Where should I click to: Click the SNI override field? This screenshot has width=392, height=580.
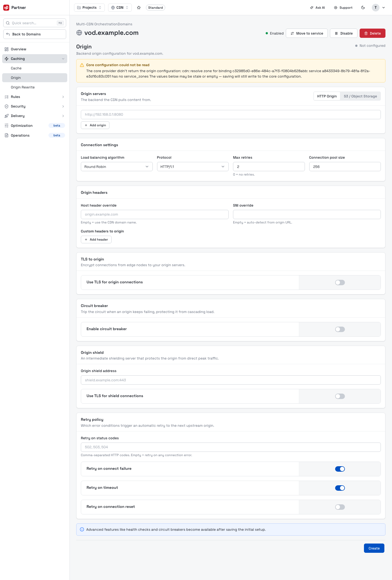(x=307, y=214)
